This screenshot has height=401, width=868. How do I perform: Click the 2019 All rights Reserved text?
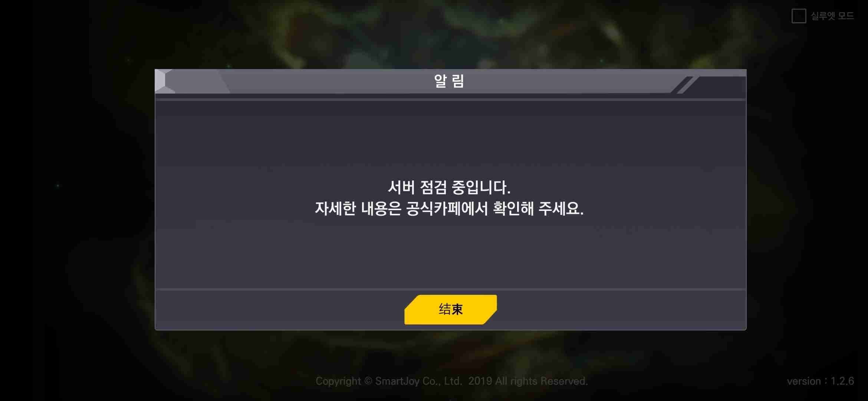(x=528, y=381)
